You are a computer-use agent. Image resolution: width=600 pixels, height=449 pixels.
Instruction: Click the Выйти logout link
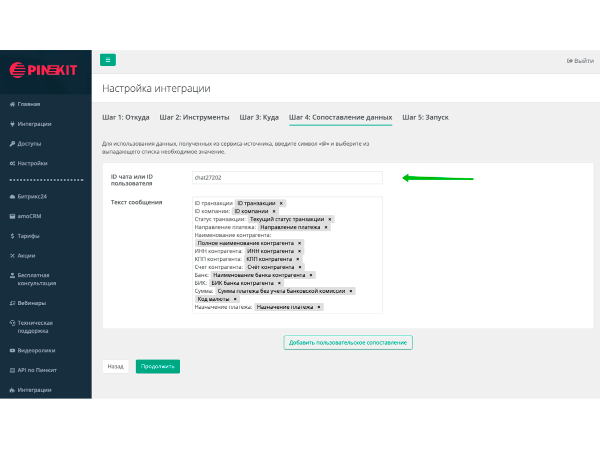(580, 61)
